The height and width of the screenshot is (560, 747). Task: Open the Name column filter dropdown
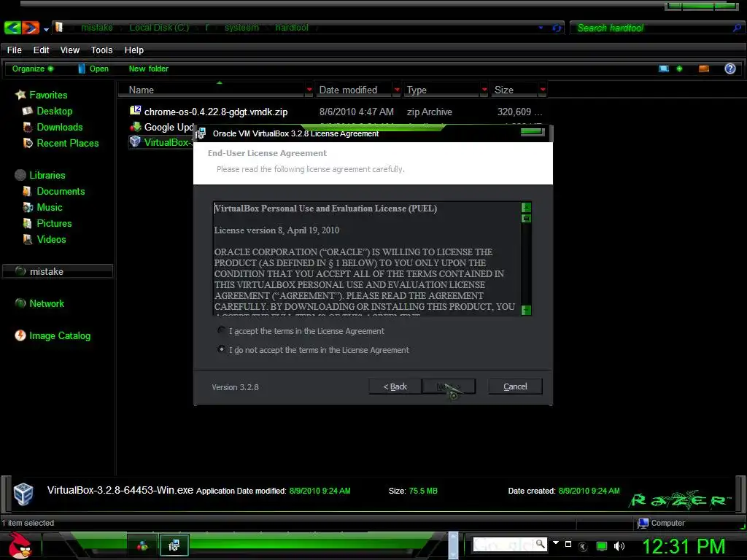point(309,90)
